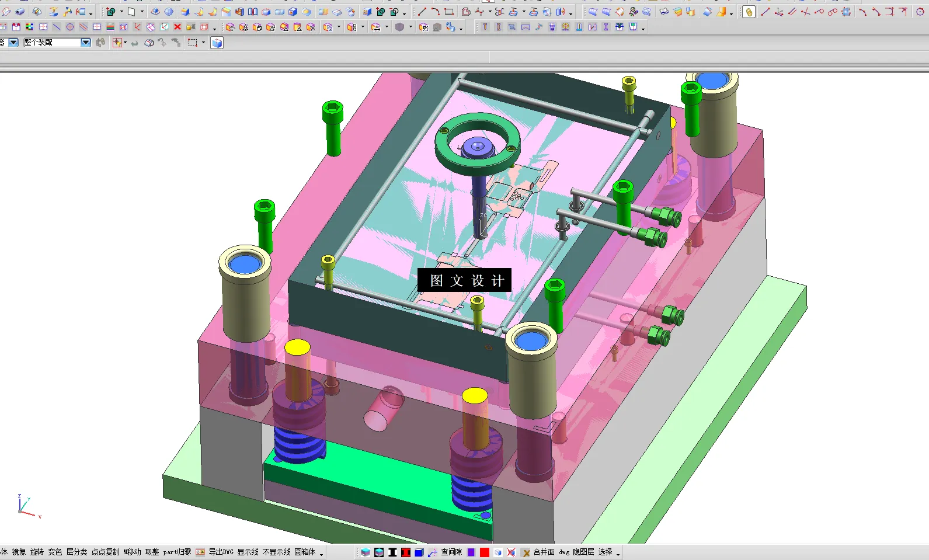The image size is (929, 560).
Task: Click the DWG export icon in bottom toolbar
Action: click(200, 552)
